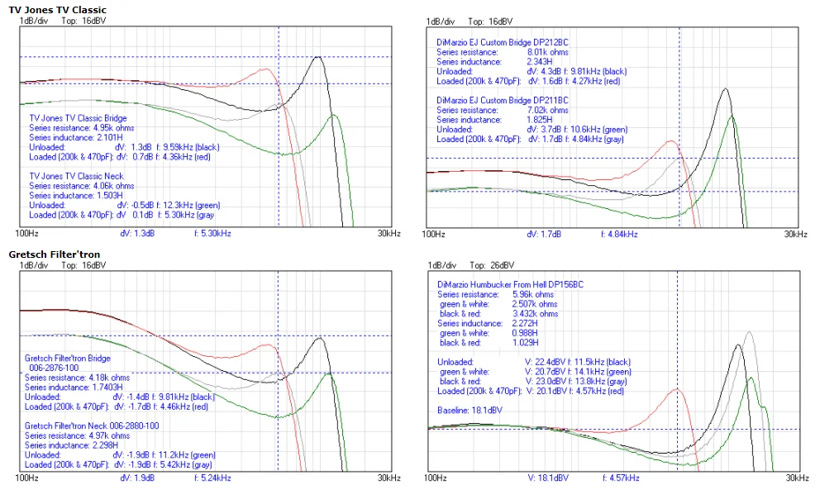Click the '1.825H' inductance value

540,120
